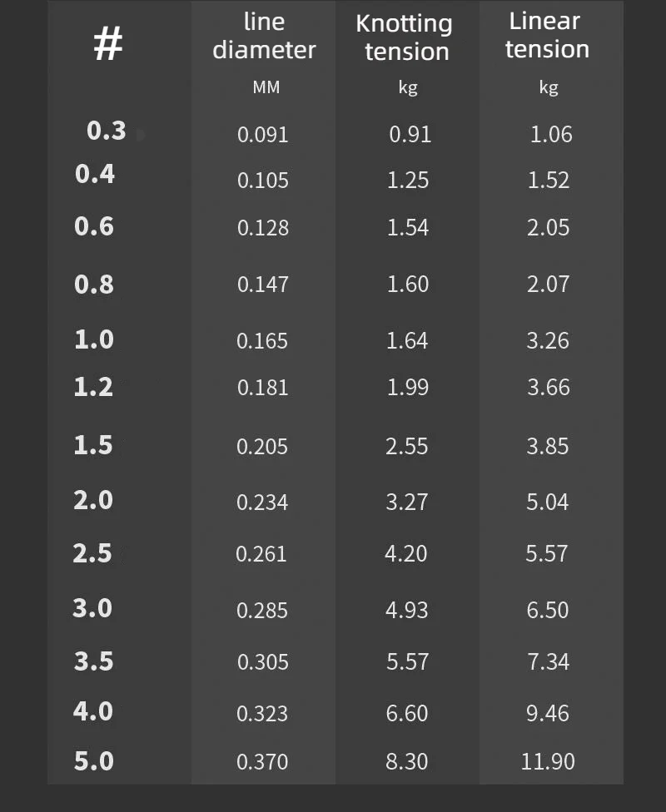This screenshot has width=666, height=812.
Task: Select the "Knotting tension" column header
Action: 405,37
